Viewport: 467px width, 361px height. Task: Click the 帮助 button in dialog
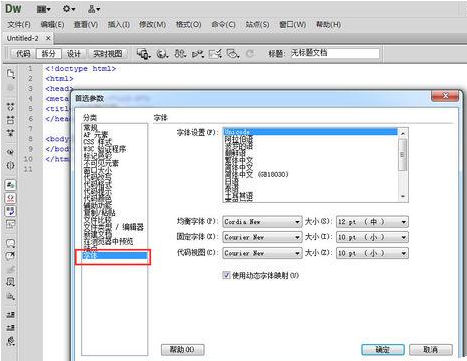click(182, 349)
